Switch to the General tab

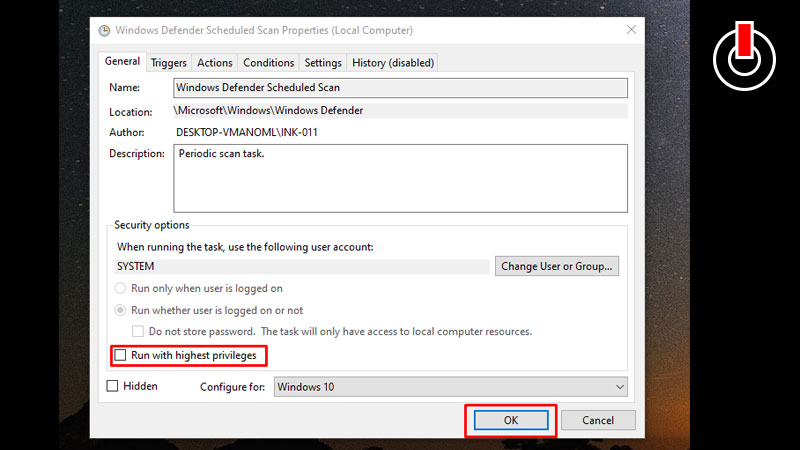click(x=122, y=61)
